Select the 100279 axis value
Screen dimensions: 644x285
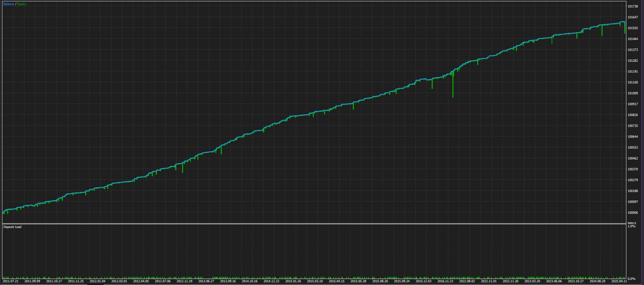(633, 180)
